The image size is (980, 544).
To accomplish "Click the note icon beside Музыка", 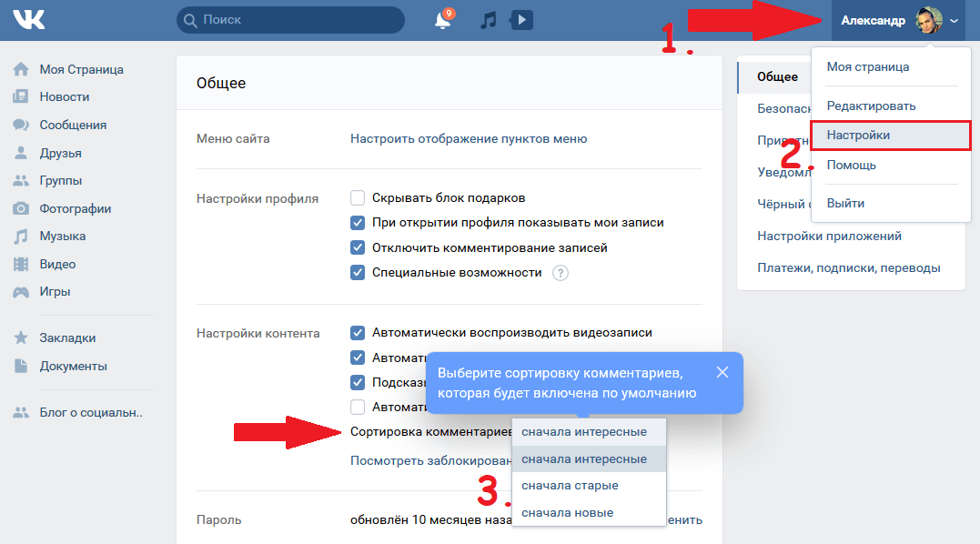I will [21, 237].
